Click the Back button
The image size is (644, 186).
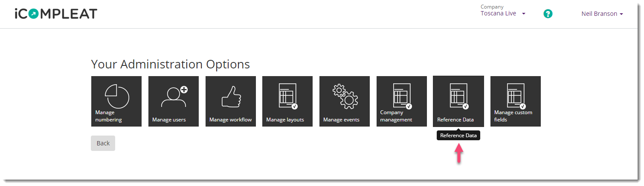pyautogui.click(x=103, y=143)
